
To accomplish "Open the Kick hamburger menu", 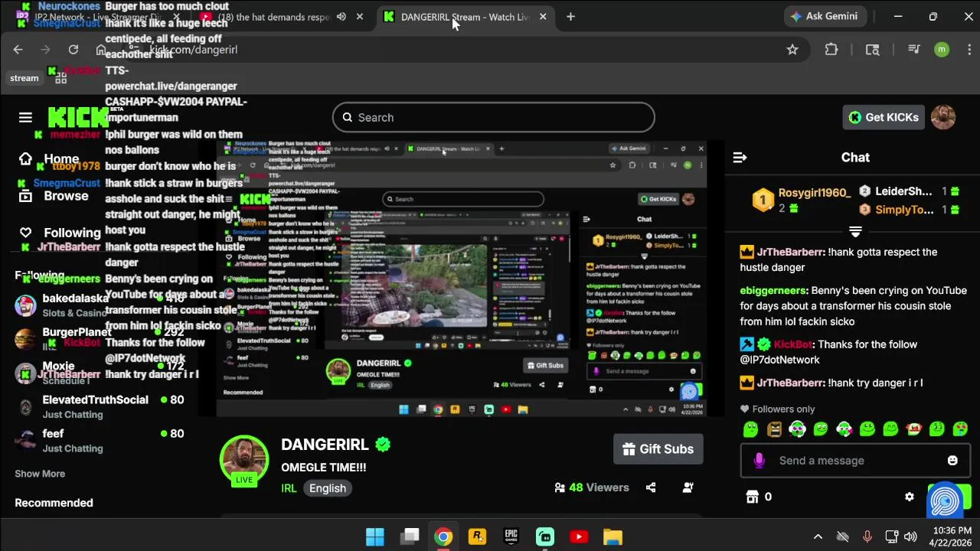I will [25, 117].
